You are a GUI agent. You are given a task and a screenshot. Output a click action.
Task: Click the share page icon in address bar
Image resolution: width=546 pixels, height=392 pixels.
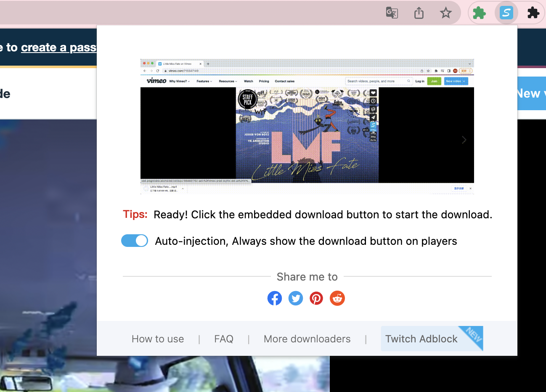419,13
